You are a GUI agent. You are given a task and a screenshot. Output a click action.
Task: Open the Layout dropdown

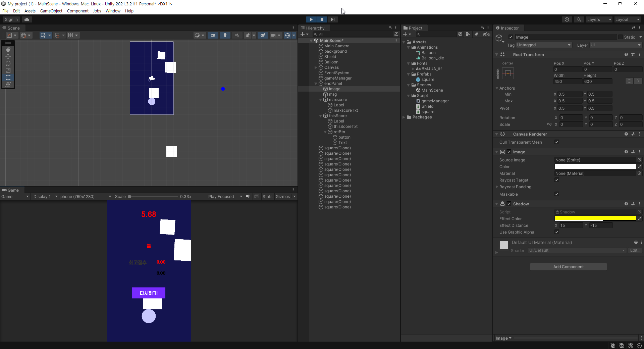627,19
